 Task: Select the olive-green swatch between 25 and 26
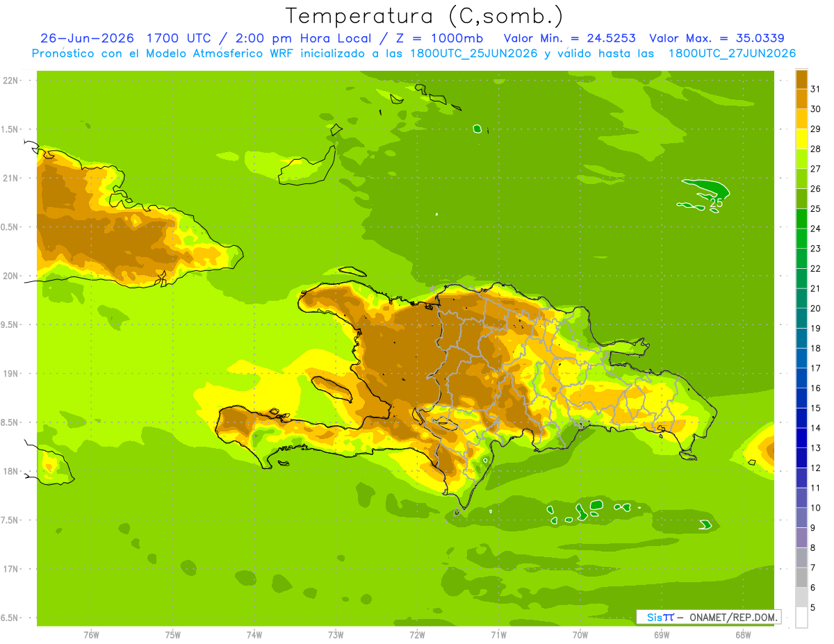(801, 198)
